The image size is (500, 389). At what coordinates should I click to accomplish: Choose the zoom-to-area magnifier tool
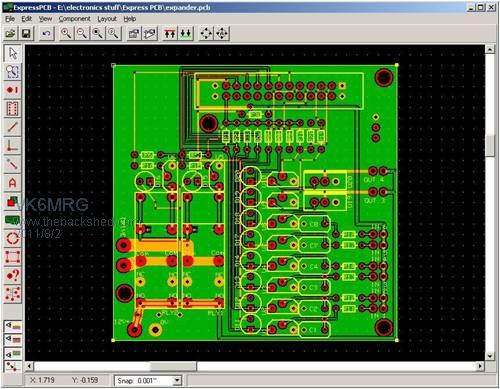[13, 72]
